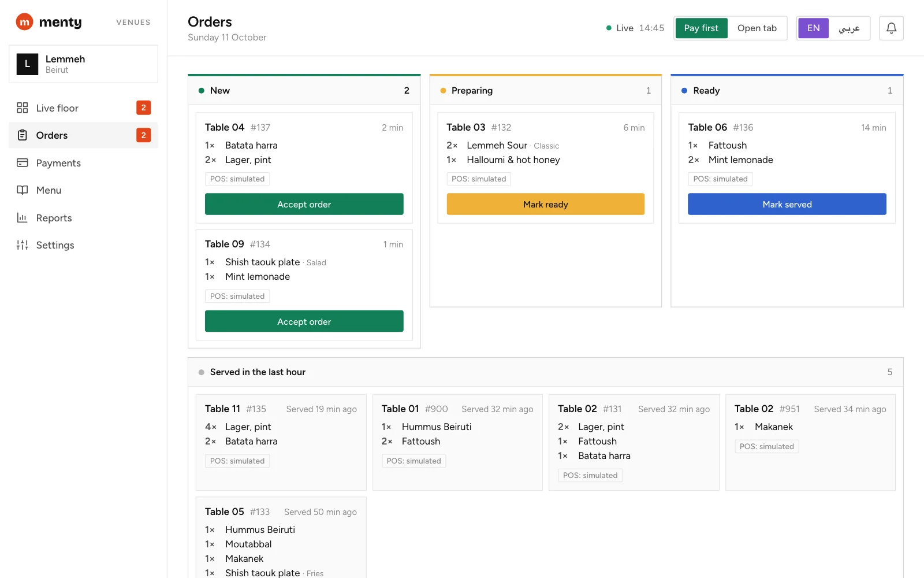Screen dimensions: 924x578
Task: Click the Reports chart icon
Action: tap(23, 218)
